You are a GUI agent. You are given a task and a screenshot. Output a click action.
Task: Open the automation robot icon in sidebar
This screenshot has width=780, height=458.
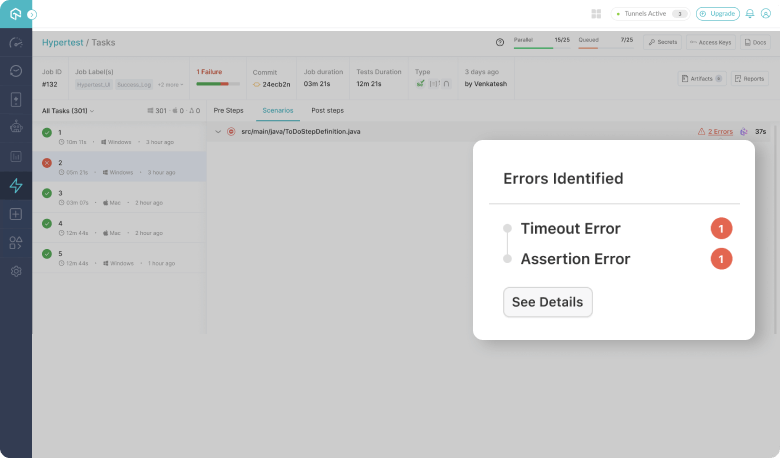[x=16, y=127]
